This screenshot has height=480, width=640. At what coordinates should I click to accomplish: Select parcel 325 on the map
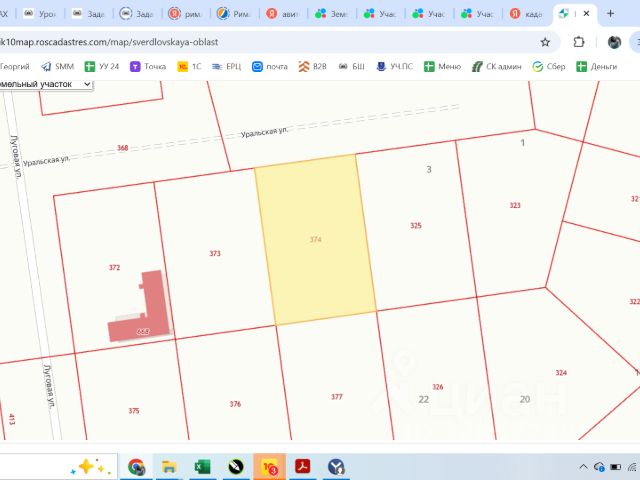[x=416, y=225]
